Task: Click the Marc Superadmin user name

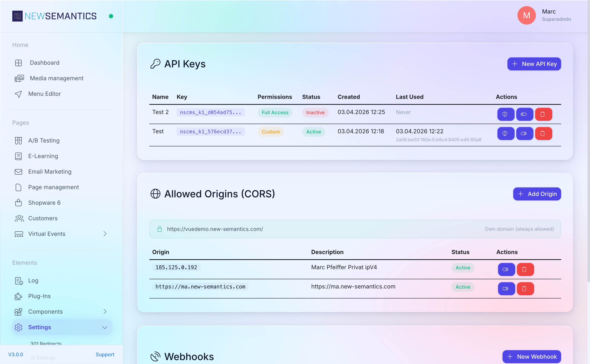Action: click(556, 15)
